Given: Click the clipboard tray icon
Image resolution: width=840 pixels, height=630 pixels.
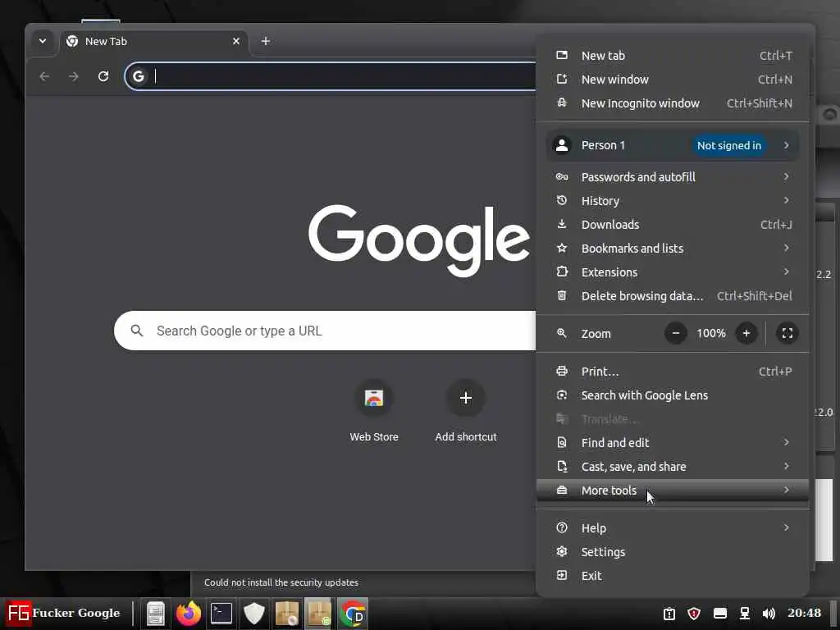Looking at the screenshot, I should tap(669, 614).
